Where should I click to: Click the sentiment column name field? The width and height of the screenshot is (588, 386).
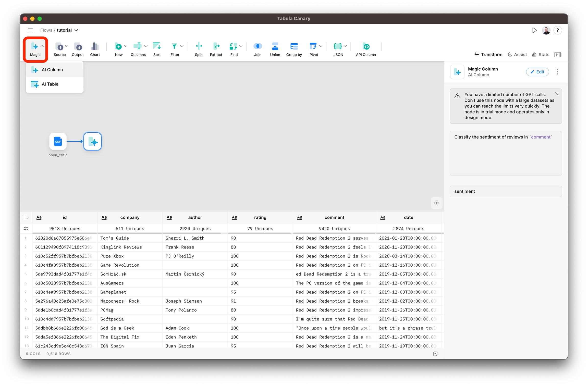tap(505, 191)
